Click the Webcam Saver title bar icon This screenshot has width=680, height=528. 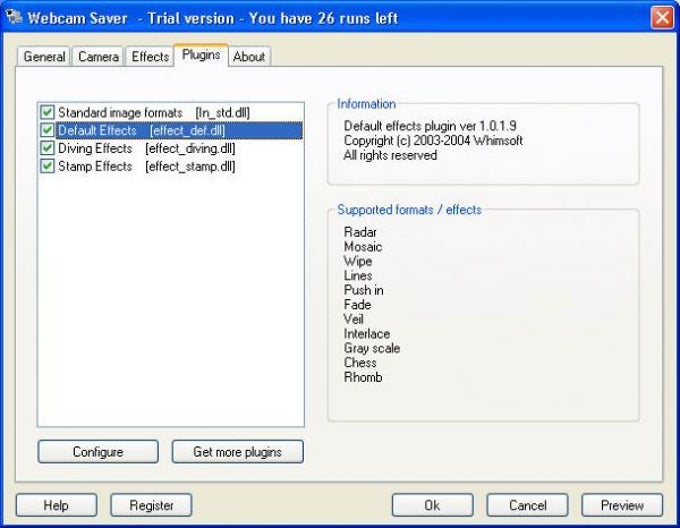point(14,17)
